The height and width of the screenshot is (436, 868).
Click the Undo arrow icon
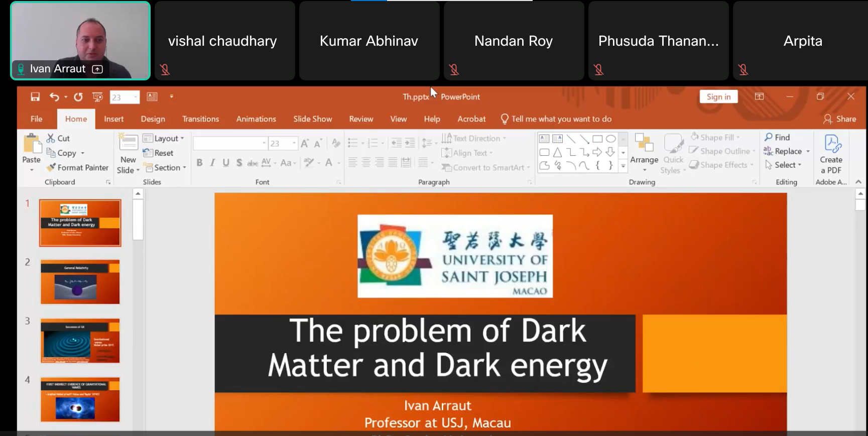pyautogui.click(x=54, y=97)
